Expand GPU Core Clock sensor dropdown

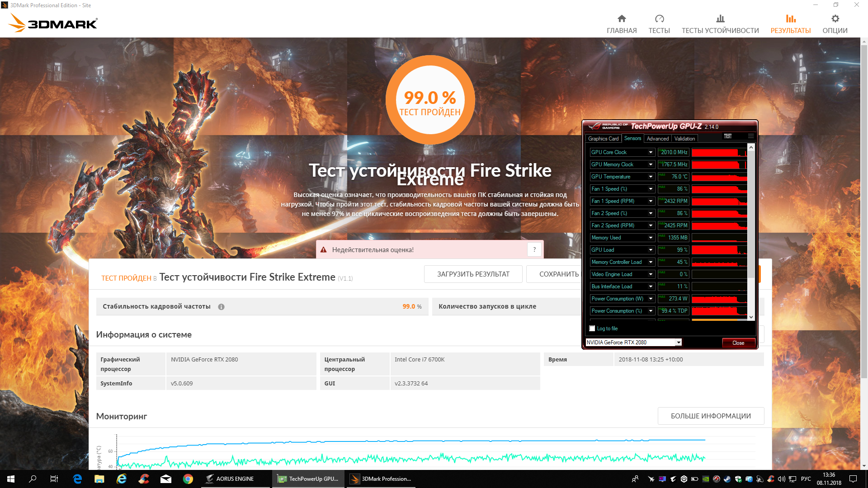[651, 152]
